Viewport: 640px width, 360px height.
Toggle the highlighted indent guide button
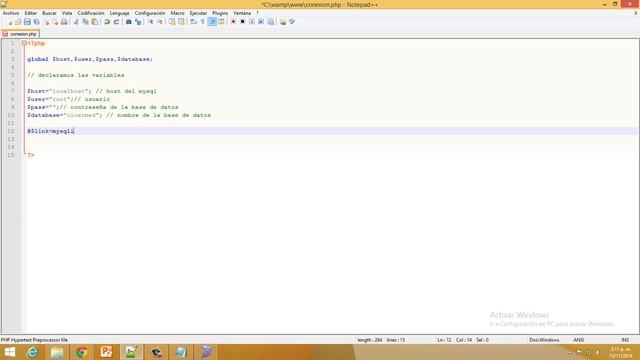click(x=212, y=22)
